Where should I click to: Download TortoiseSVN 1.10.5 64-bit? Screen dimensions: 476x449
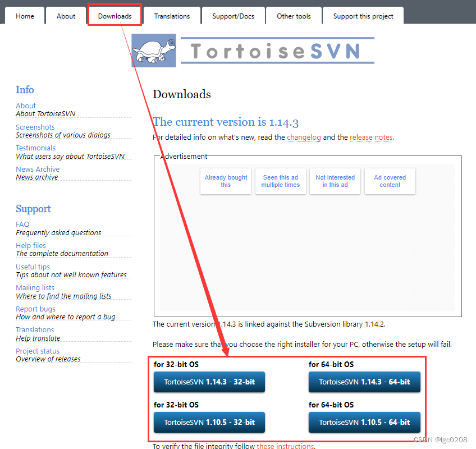pos(364,422)
